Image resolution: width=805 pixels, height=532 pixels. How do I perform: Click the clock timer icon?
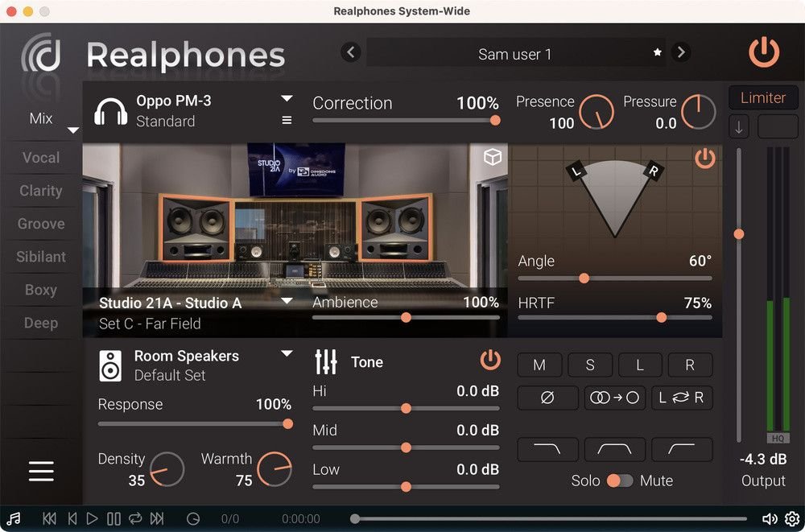(193, 518)
